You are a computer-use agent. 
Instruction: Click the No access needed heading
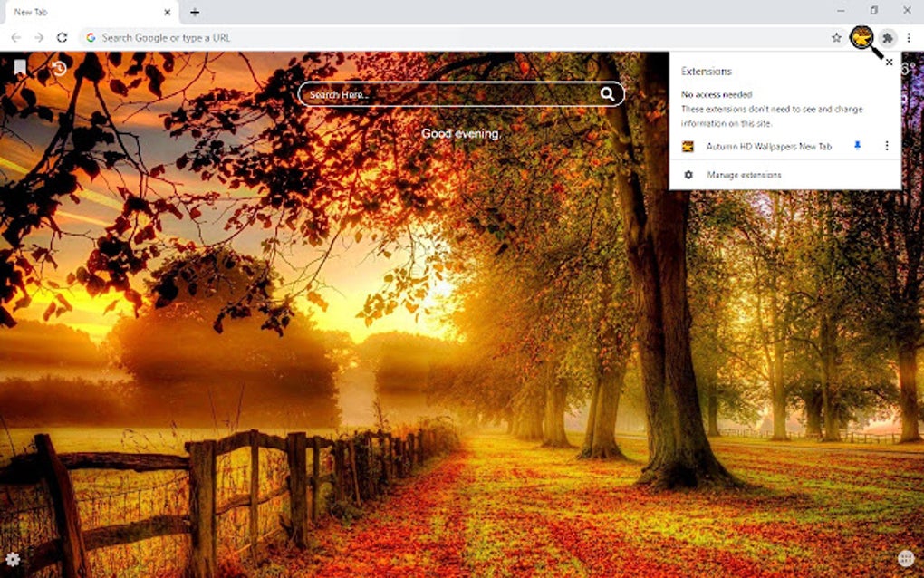(x=717, y=94)
